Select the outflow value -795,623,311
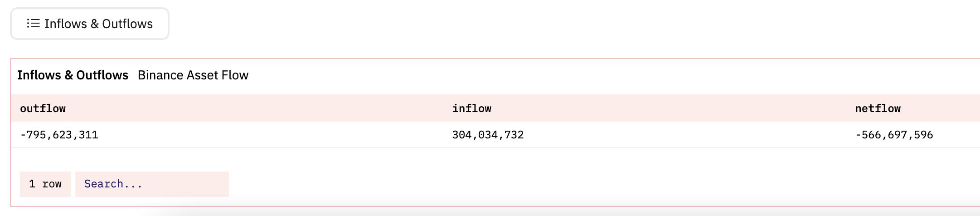 59,135
